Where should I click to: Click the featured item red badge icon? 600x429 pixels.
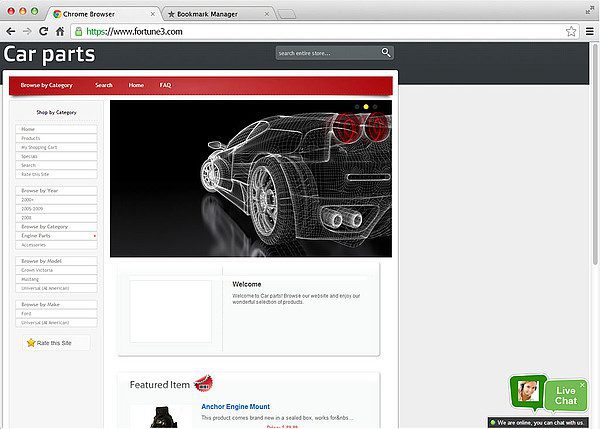coord(203,383)
